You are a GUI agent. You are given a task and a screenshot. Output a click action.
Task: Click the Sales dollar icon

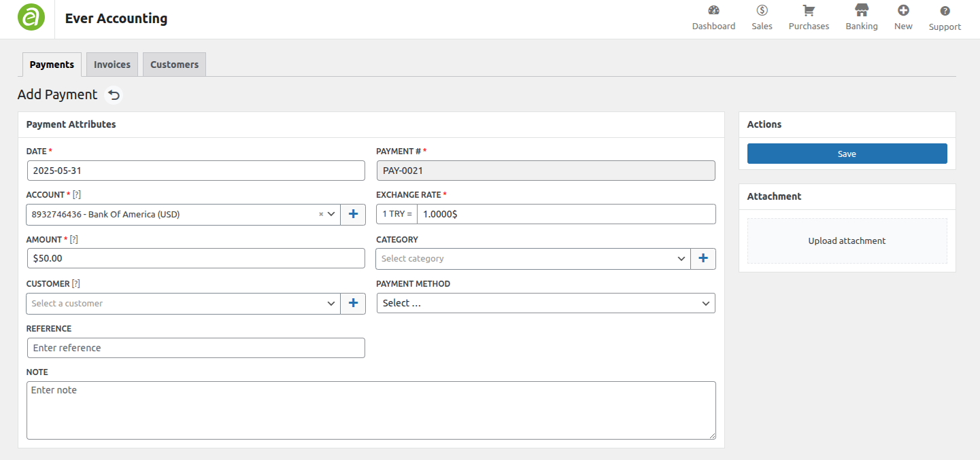[x=762, y=18]
